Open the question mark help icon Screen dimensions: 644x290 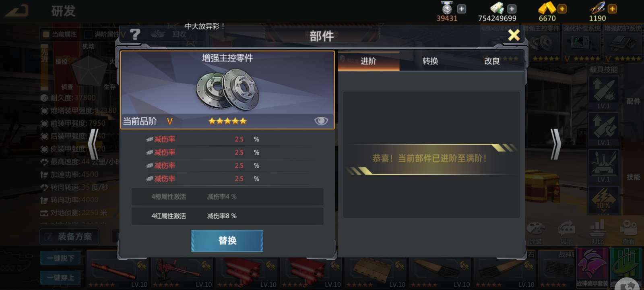(x=135, y=35)
